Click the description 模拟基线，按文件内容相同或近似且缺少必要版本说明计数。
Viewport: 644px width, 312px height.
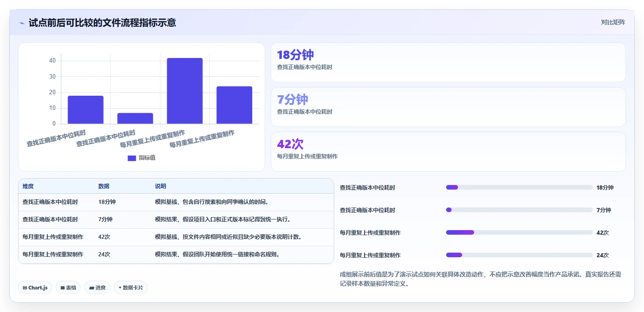coord(228,237)
